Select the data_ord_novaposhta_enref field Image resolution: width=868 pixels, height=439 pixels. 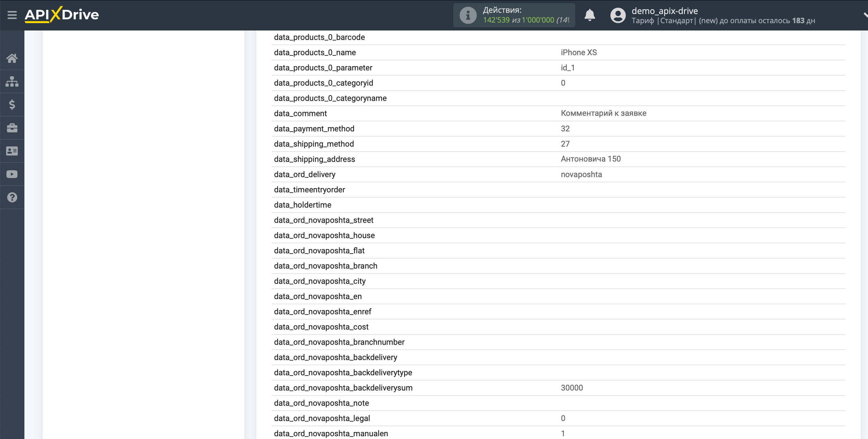click(x=323, y=312)
